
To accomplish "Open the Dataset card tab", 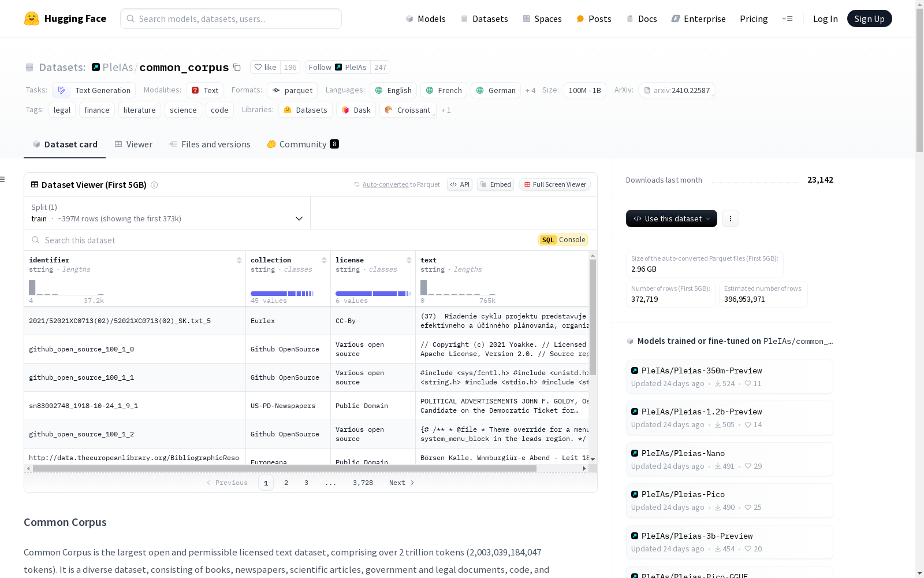I will 65,144.
